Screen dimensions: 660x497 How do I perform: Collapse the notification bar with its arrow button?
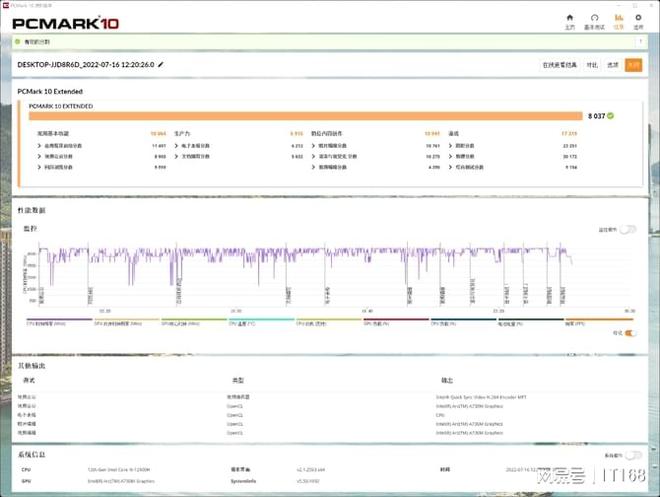[x=641, y=42]
